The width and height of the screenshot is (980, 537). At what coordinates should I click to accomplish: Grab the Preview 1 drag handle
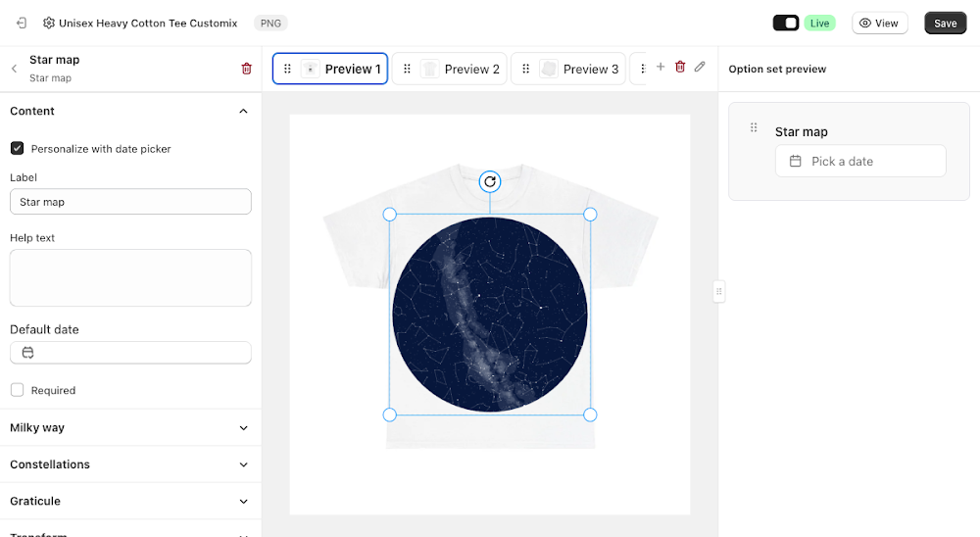[287, 69]
